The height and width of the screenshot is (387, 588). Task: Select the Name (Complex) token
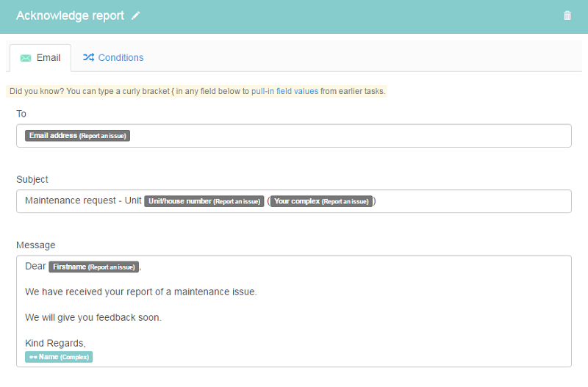click(x=59, y=357)
